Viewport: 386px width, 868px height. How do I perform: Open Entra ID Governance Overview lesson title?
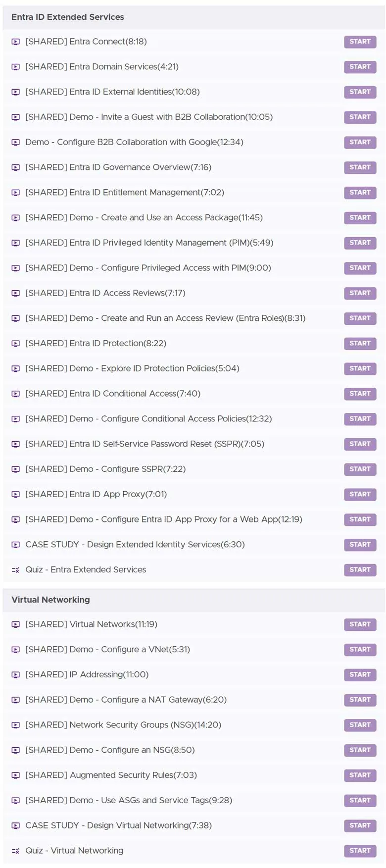point(118,167)
